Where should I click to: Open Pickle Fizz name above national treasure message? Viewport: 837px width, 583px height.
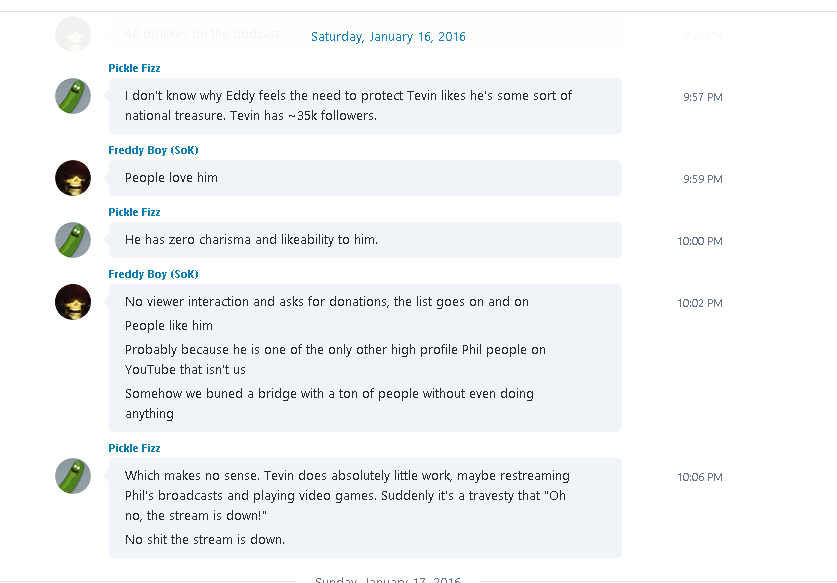tap(134, 68)
